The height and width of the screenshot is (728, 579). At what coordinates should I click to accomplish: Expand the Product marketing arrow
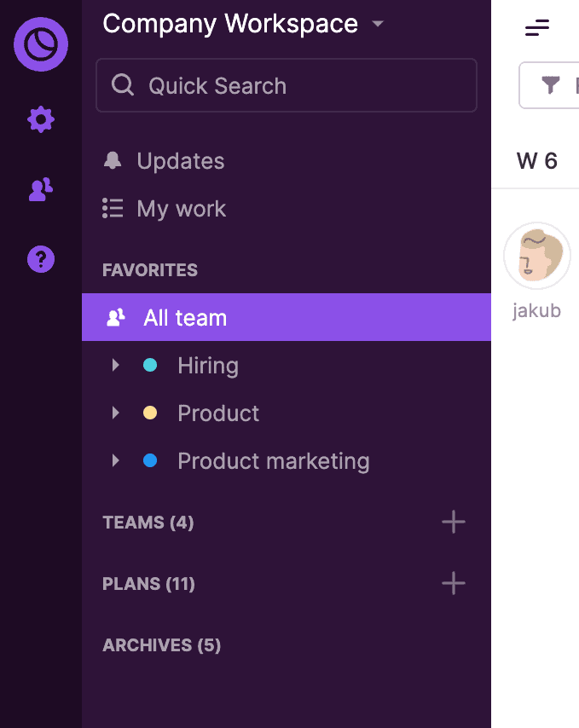[116, 461]
